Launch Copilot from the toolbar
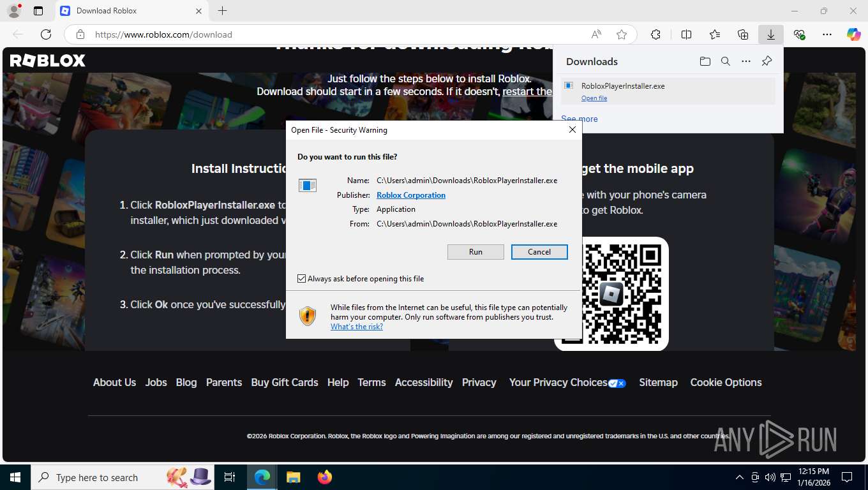868x490 pixels. click(853, 34)
